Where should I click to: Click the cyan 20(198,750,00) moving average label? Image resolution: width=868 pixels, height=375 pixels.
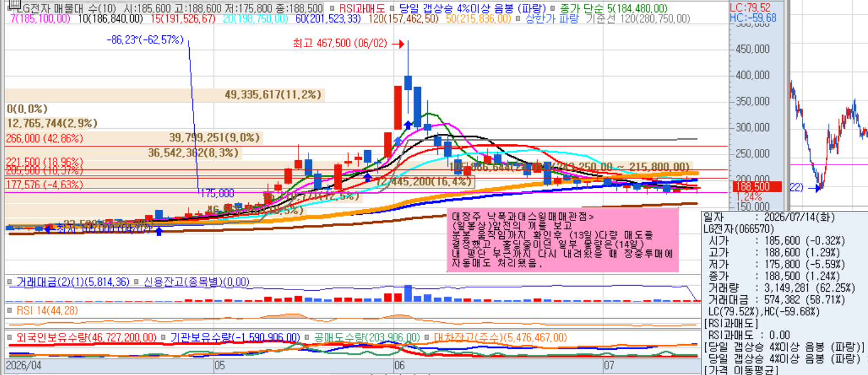pyautogui.click(x=257, y=19)
